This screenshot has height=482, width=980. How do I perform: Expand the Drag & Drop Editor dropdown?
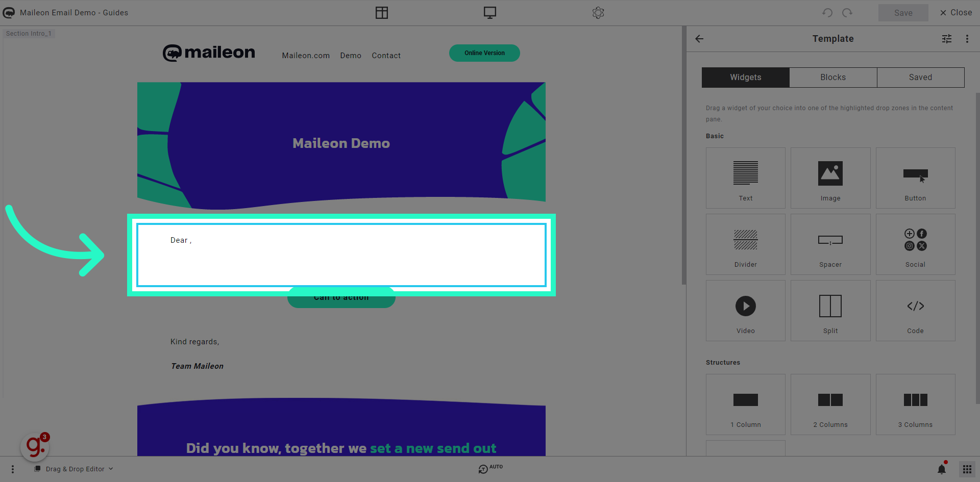pos(74,469)
